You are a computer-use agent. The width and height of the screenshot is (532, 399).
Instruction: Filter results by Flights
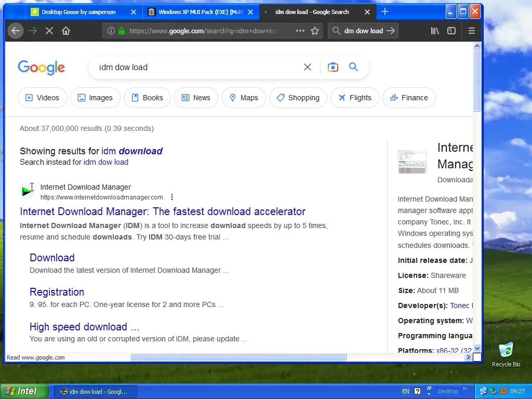pyautogui.click(x=355, y=98)
